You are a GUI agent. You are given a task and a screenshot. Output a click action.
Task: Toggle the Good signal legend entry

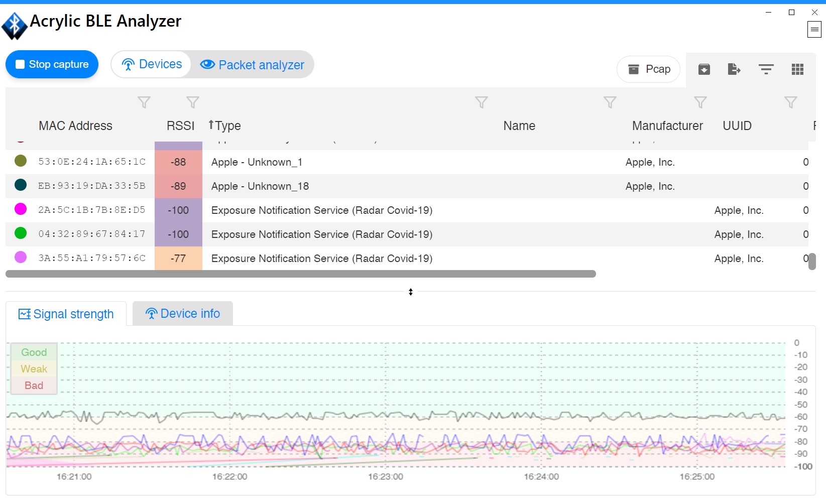(x=34, y=352)
